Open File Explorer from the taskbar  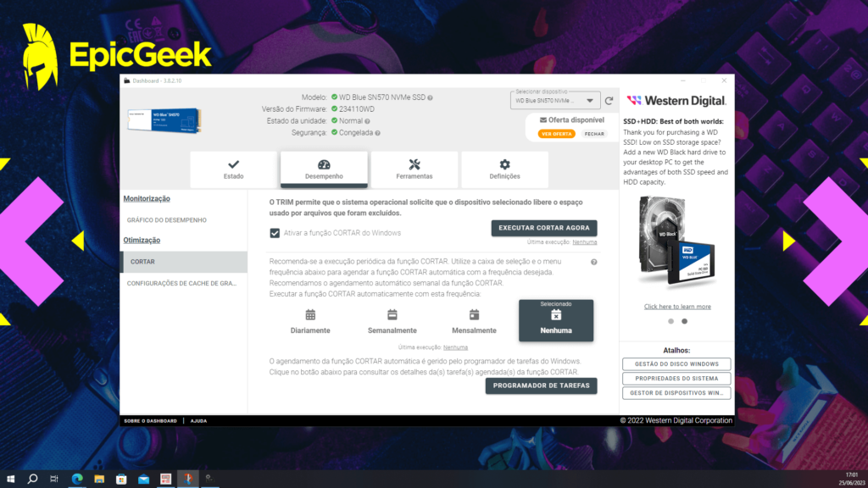coord(99,479)
